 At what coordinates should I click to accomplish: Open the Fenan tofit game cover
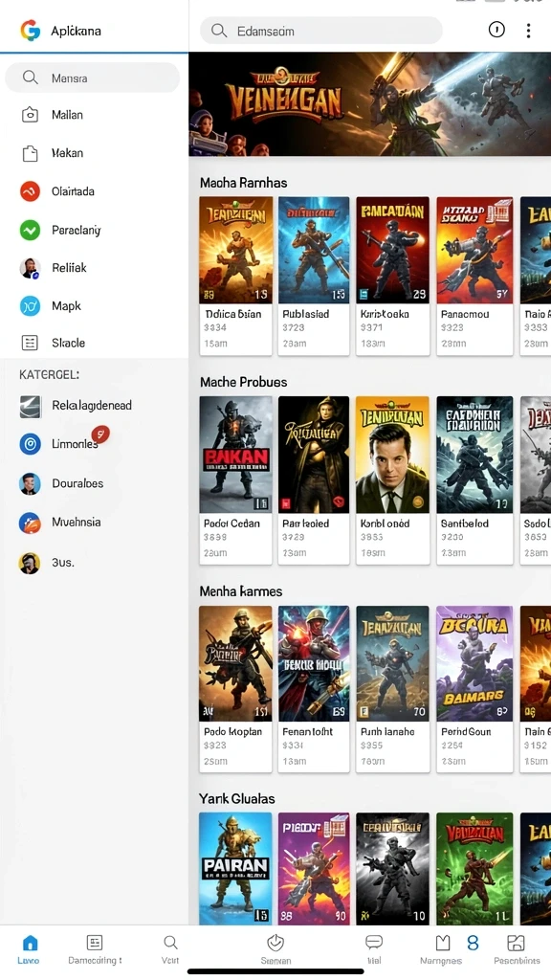pyautogui.click(x=314, y=663)
